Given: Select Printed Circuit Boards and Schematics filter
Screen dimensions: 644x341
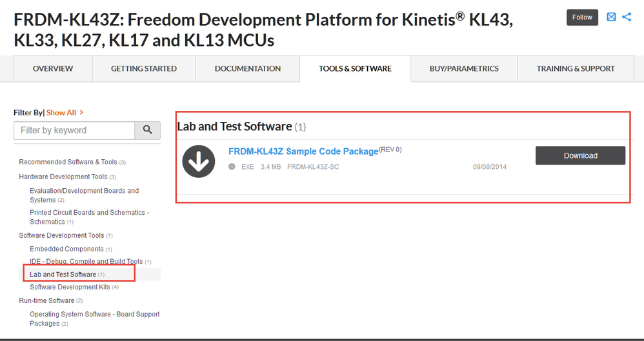Looking at the screenshot, I should point(89,217).
